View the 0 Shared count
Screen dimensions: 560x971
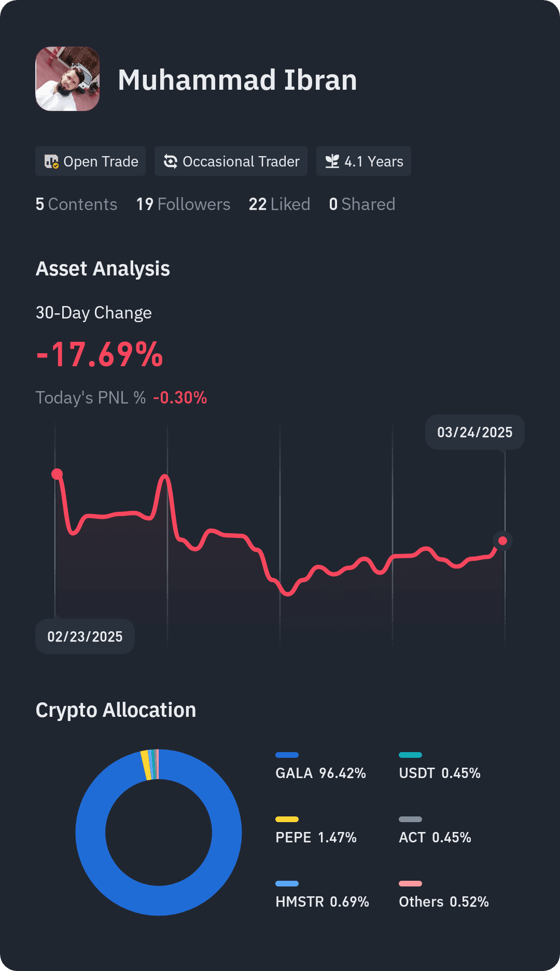(362, 204)
